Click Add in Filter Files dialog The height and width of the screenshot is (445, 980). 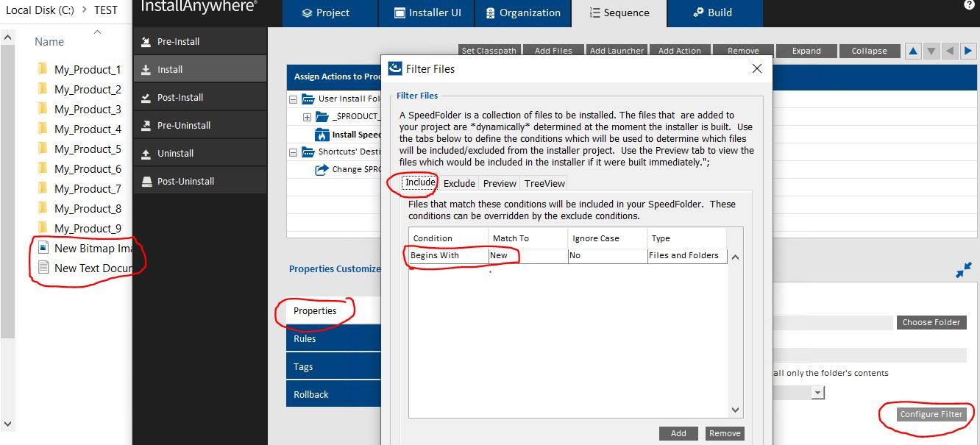(x=678, y=433)
